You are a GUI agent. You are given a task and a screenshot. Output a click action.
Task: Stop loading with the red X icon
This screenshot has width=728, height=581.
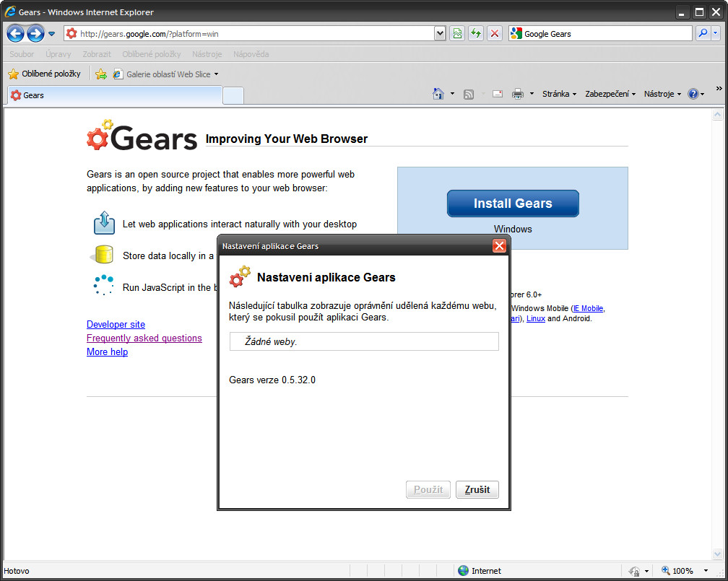tap(495, 33)
